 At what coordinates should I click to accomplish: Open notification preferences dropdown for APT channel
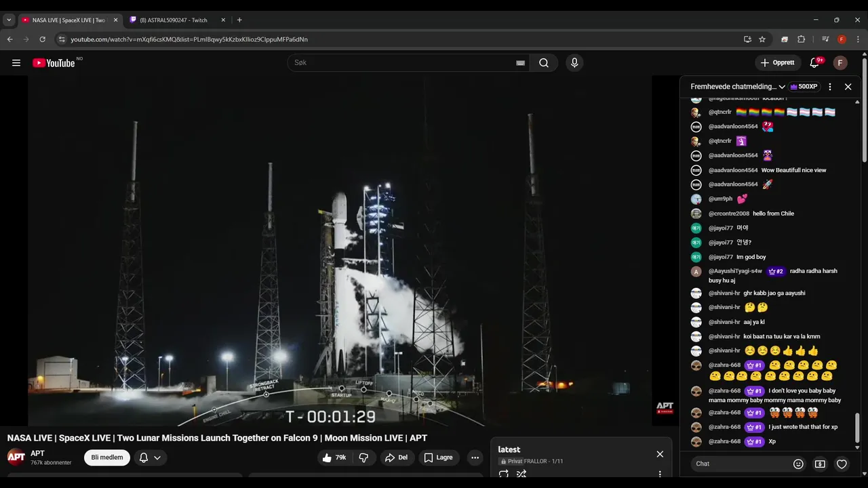150,457
